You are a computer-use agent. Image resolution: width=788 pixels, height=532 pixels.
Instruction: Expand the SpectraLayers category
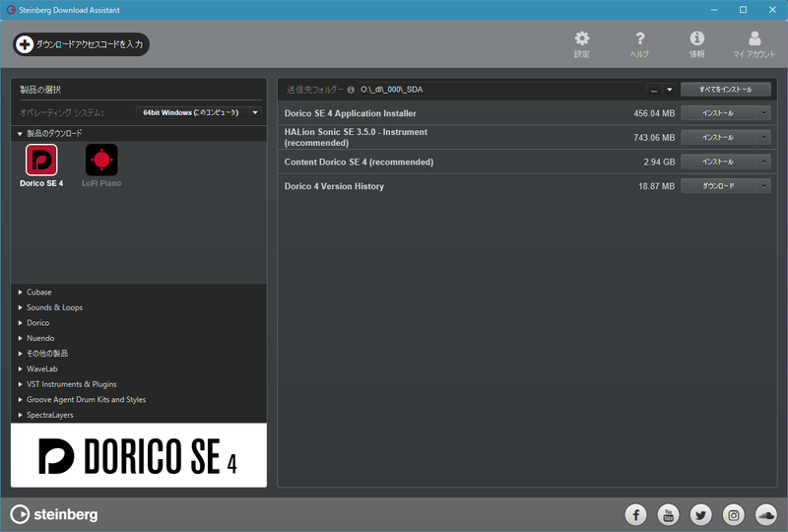(20, 415)
